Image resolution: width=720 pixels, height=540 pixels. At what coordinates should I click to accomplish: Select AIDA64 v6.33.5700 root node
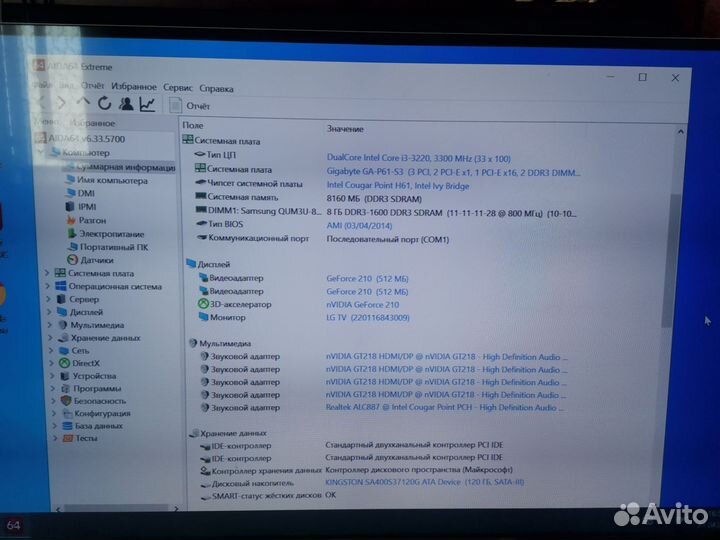point(81,138)
